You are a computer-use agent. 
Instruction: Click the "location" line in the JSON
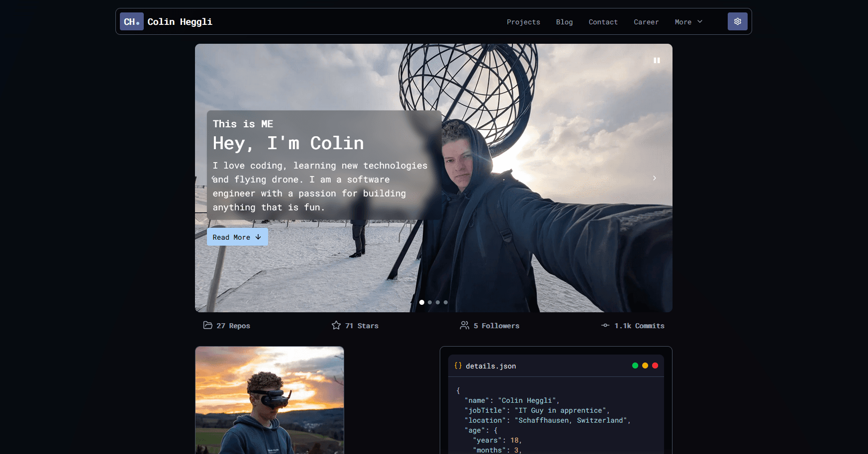pyautogui.click(x=548, y=420)
